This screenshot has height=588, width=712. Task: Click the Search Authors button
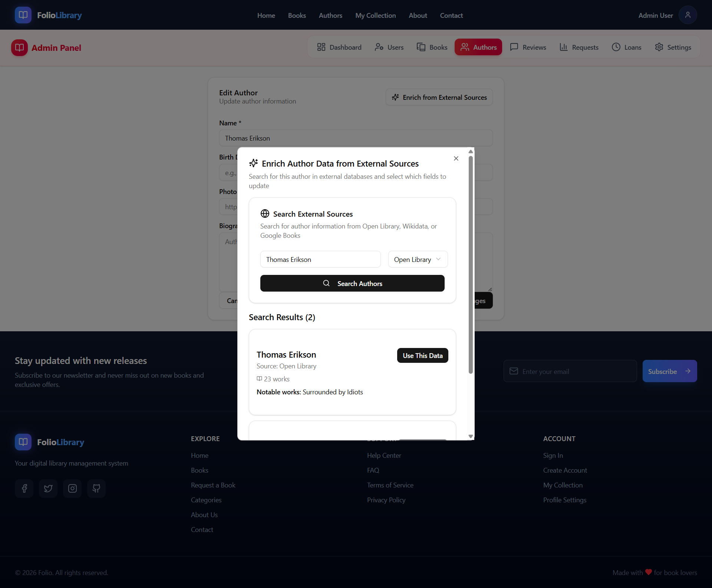(352, 283)
